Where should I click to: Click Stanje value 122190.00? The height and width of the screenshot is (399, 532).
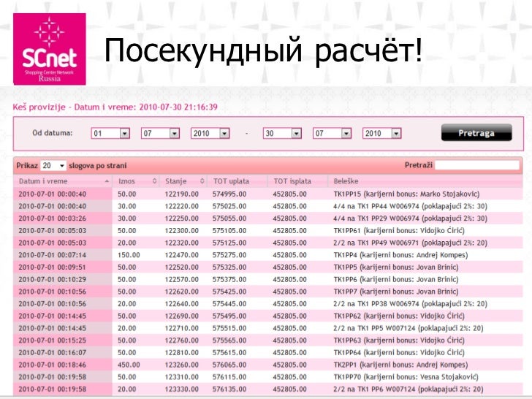tap(181, 194)
